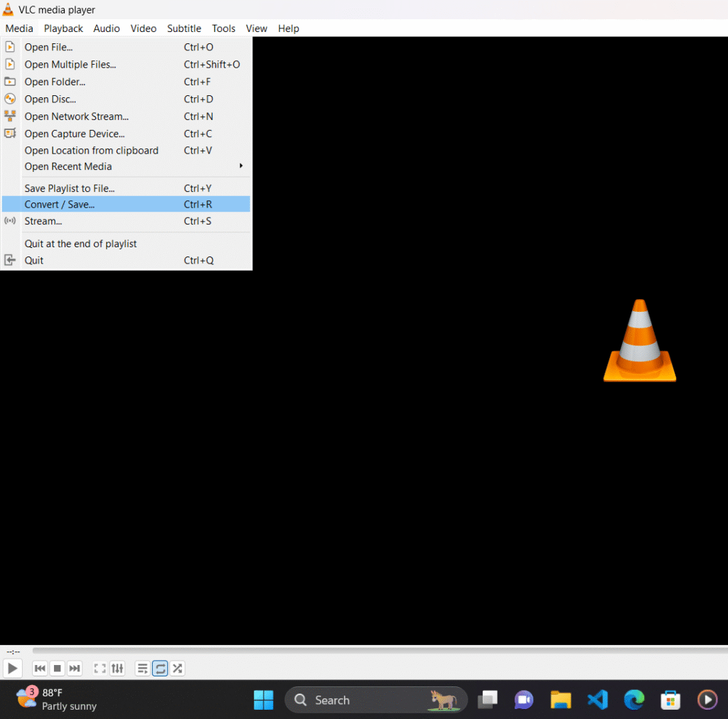Open the media player taskbar icon
The height and width of the screenshot is (719, 728).
[x=707, y=700]
